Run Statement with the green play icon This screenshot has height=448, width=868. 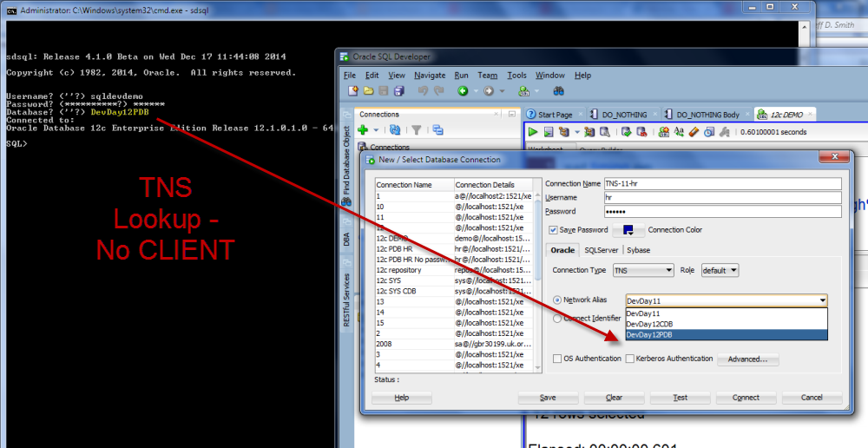click(x=533, y=132)
